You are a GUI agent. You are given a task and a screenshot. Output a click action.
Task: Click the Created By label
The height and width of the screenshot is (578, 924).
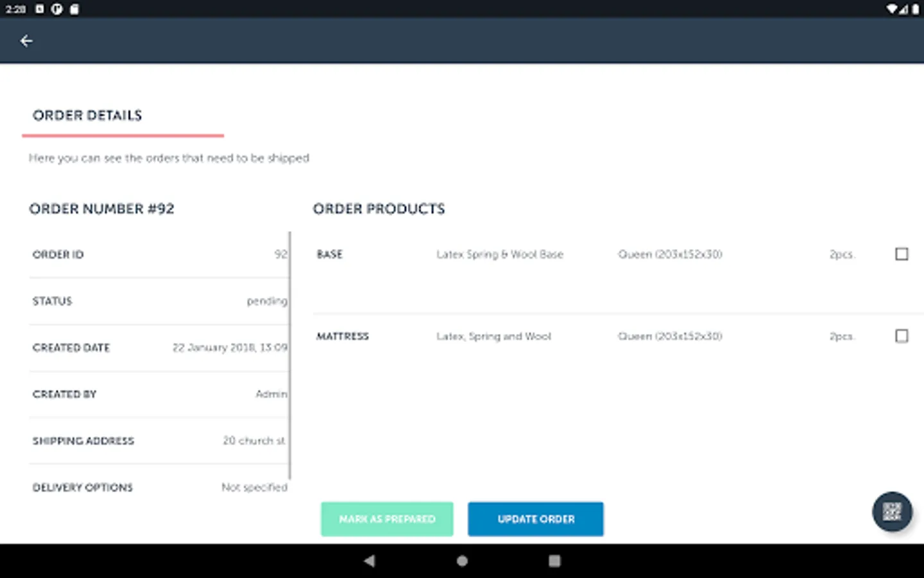pyautogui.click(x=64, y=394)
